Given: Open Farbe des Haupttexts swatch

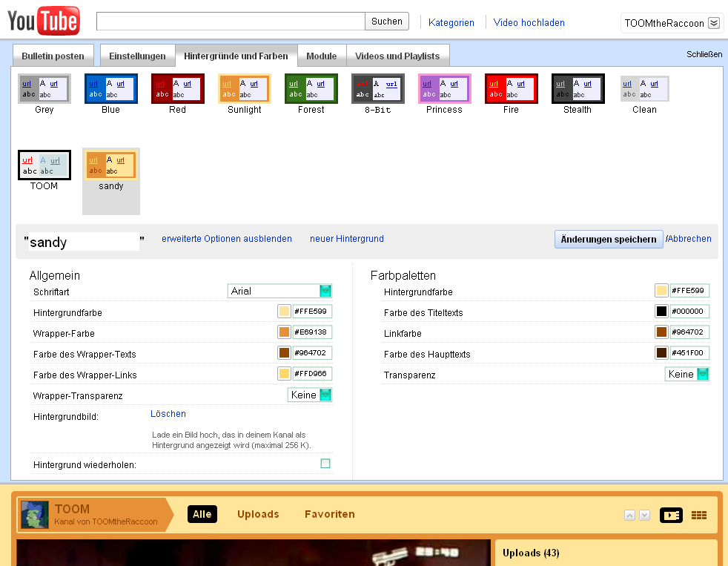Looking at the screenshot, I should 661,352.
